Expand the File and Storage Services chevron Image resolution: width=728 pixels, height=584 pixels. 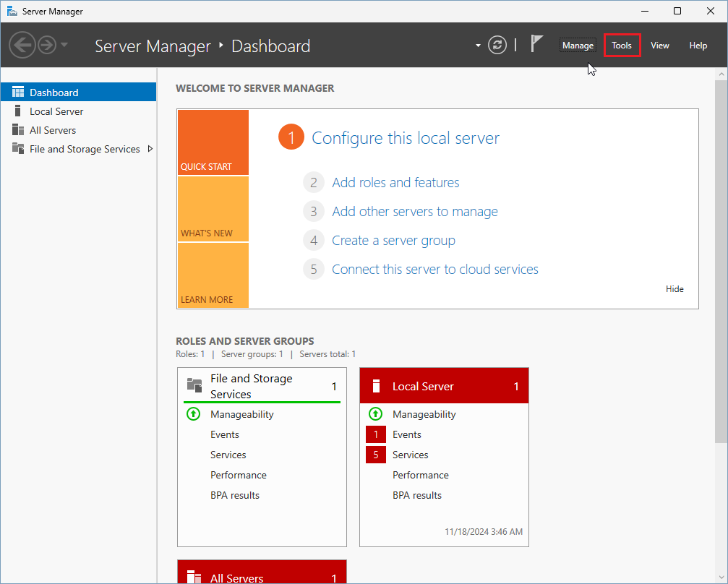150,148
